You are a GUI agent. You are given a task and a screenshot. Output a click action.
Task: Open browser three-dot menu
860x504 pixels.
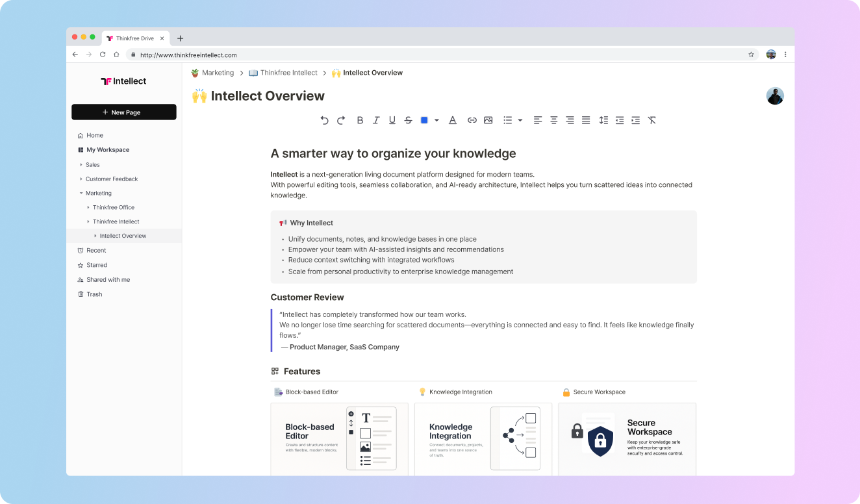tap(785, 55)
